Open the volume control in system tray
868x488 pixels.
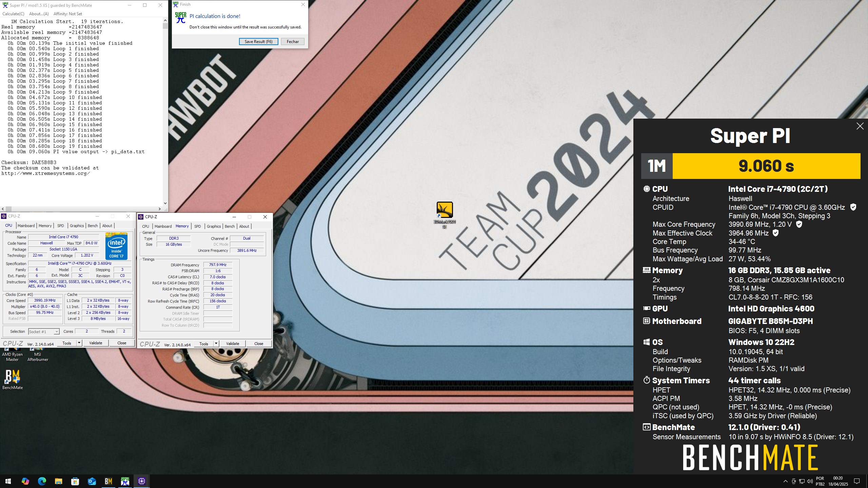tap(810, 481)
